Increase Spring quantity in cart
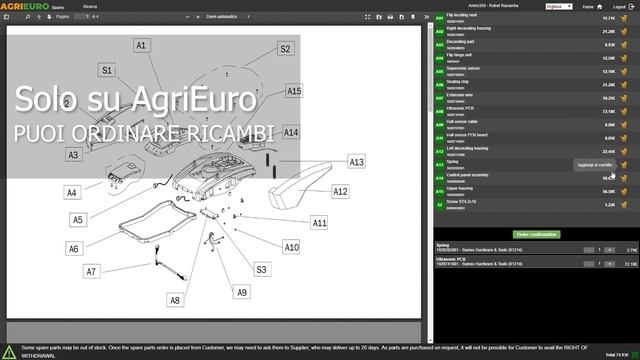Image resolution: width=640 pixels, height=360 pixels. tap(609, 250)
